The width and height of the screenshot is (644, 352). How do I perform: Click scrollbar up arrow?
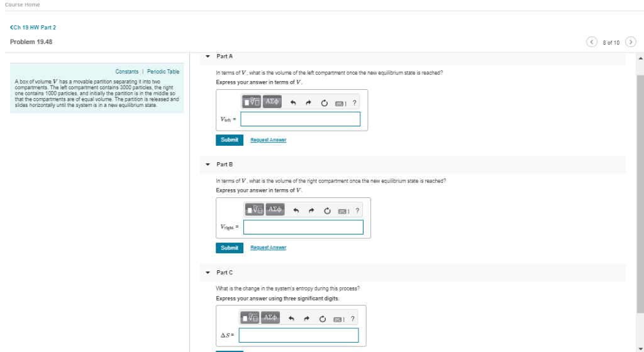[640, 58]
